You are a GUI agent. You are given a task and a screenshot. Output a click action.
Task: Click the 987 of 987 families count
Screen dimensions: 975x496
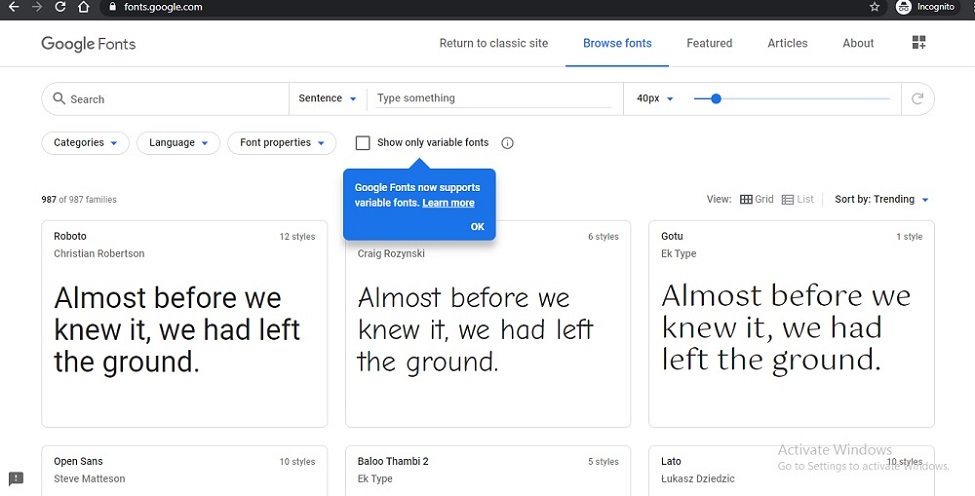(x=79, y=200)
